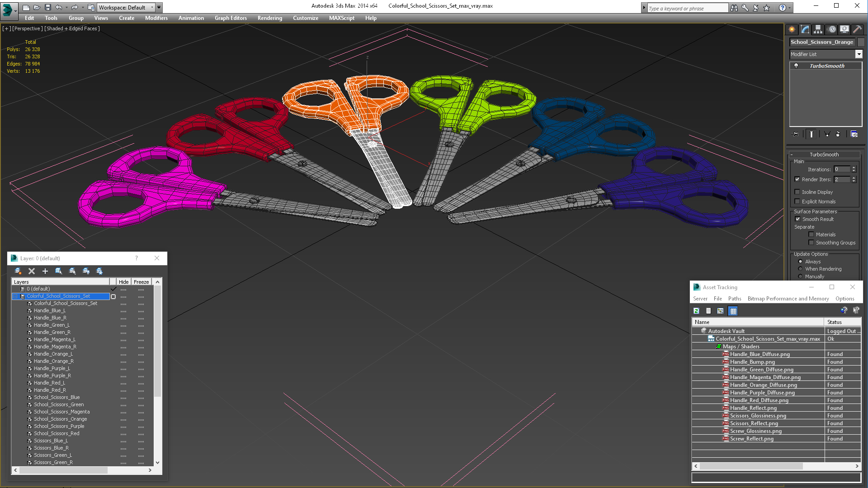Open the Graph Editors menu
This screenshot has width=868, height=488.
click(x=231, y=18)
